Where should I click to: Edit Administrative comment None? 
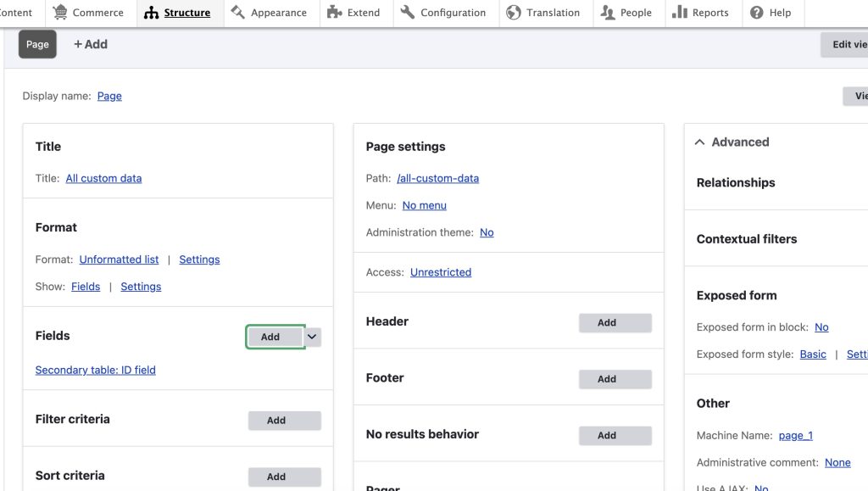(837, 462)
